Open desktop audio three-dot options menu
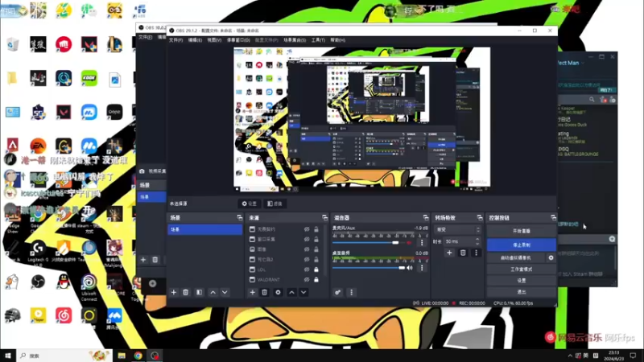The image size is (644, 362). [422, 268]
